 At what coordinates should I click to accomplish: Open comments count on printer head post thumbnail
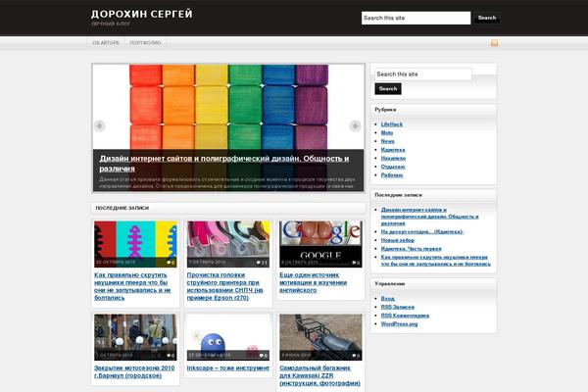coord(262,263)
